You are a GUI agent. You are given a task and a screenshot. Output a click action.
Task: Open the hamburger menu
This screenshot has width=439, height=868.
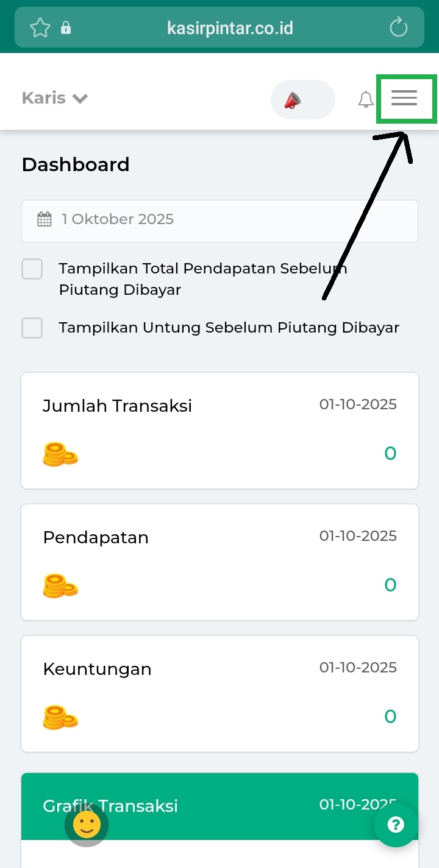[404, 98]
